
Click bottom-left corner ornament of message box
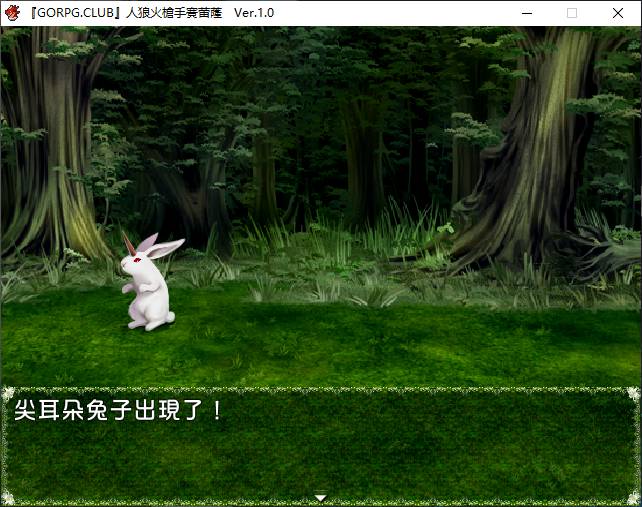tap(8, 498)
